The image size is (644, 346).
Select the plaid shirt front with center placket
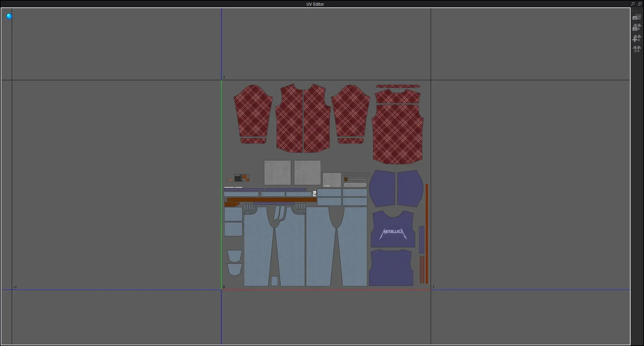[x=303, y=118]
